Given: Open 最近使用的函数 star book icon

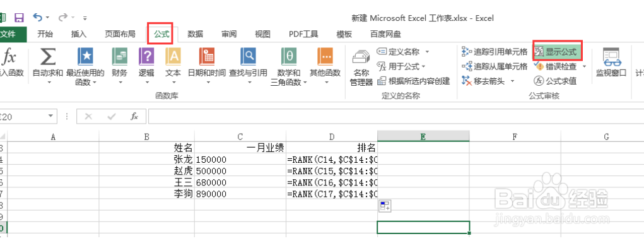Looking at the screenshot, I should pos(85,57).
